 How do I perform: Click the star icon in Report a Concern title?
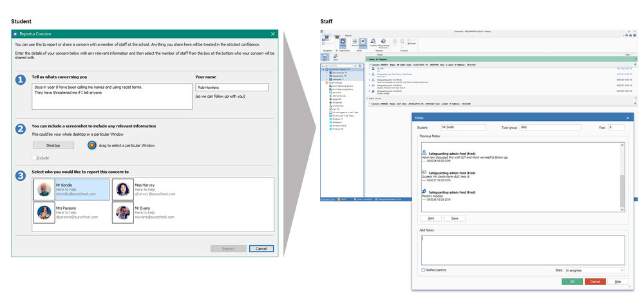pyautogui.click(x=15, y=34)
